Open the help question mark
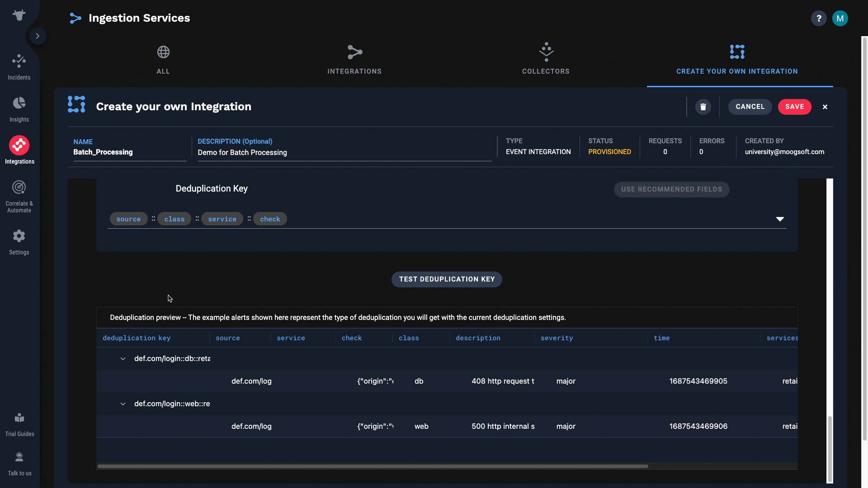 coord(819,19)
